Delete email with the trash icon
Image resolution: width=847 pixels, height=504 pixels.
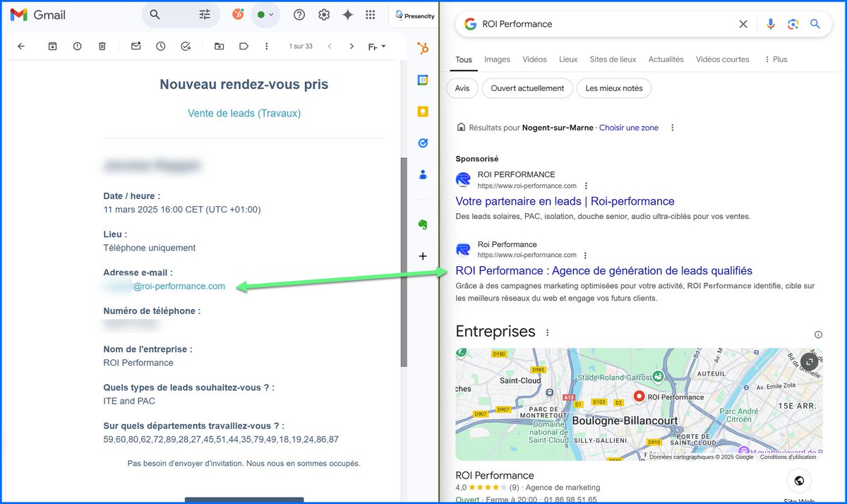point(102,46)
